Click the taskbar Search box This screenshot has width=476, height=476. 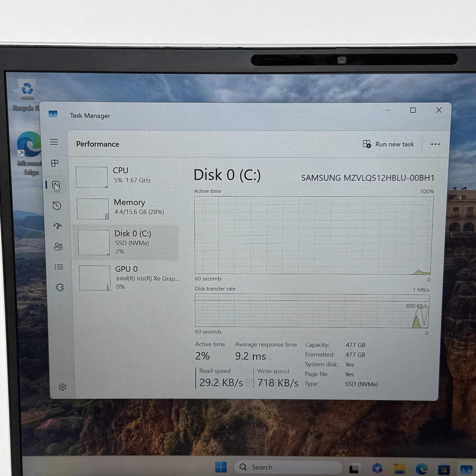pyautogui.click(x=288, y=467)
